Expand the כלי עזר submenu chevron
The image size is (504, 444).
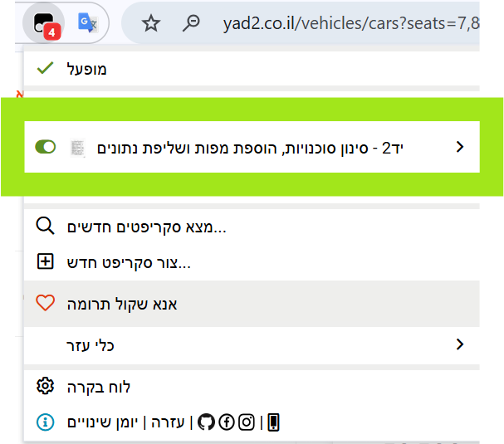point(460,344)
